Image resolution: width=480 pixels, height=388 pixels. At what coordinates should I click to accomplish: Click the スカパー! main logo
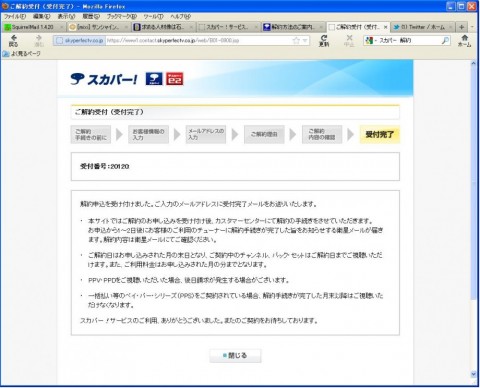click(104, 79)
